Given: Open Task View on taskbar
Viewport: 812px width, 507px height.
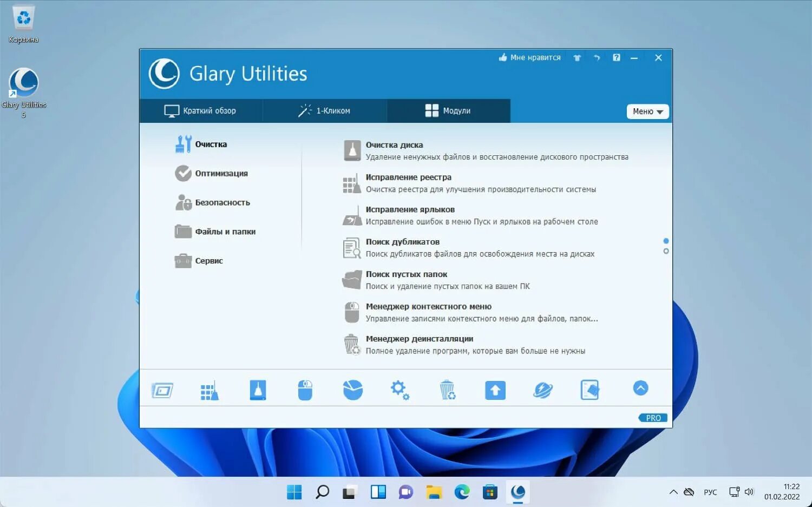Looking at the screenshot, I should (350, 492).
